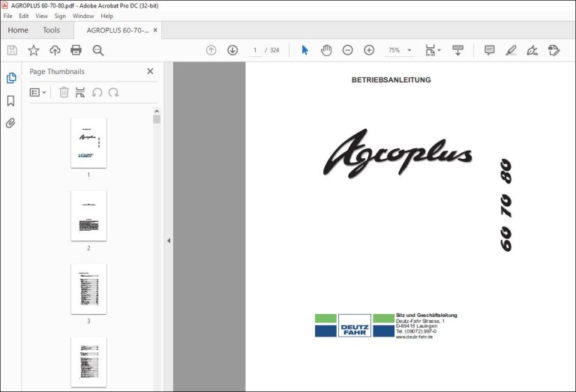Screen dimensions: 576x392
Task: Open the File menu
Action: click(x=7, y=16)
